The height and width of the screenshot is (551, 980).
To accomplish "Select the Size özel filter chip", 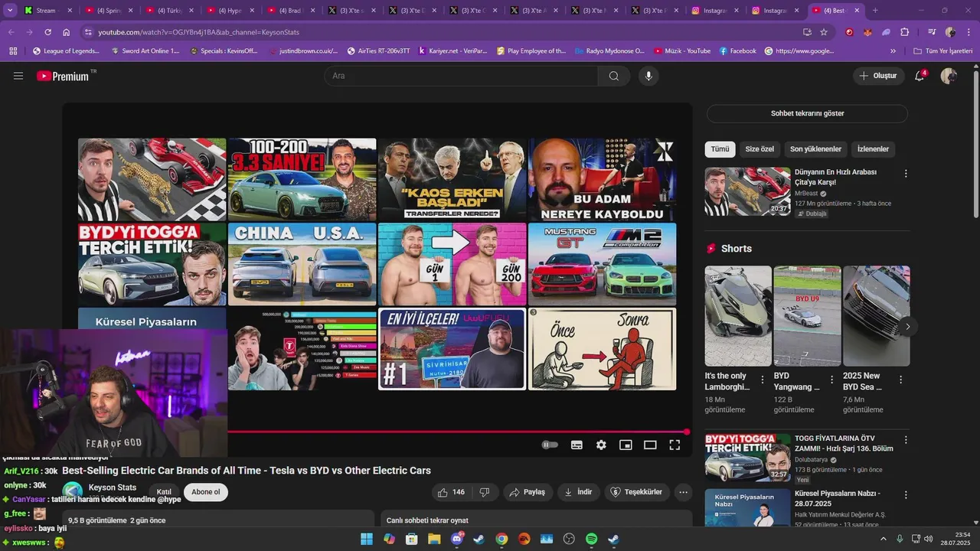I will 759,149.
